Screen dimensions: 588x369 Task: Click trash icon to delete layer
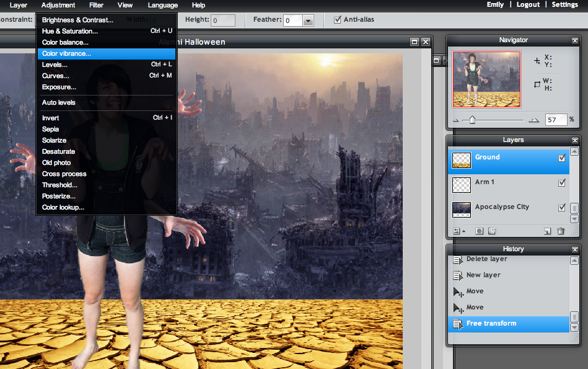pos(561,231)
